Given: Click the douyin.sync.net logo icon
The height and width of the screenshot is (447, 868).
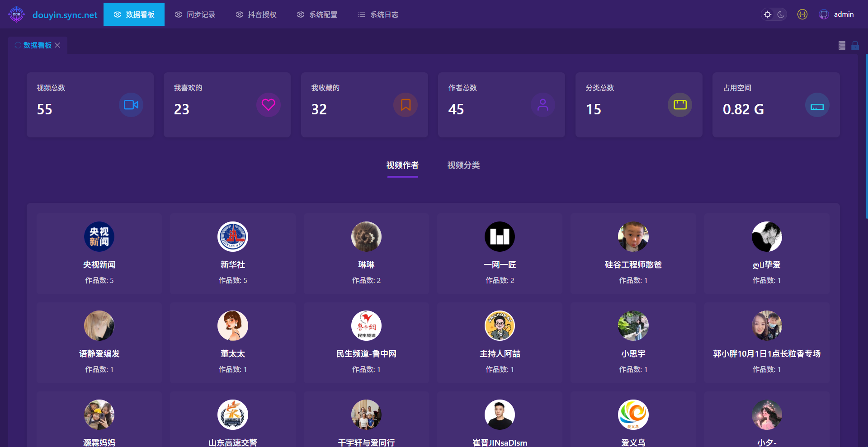Looking at the screenshot, I should 17,14.
